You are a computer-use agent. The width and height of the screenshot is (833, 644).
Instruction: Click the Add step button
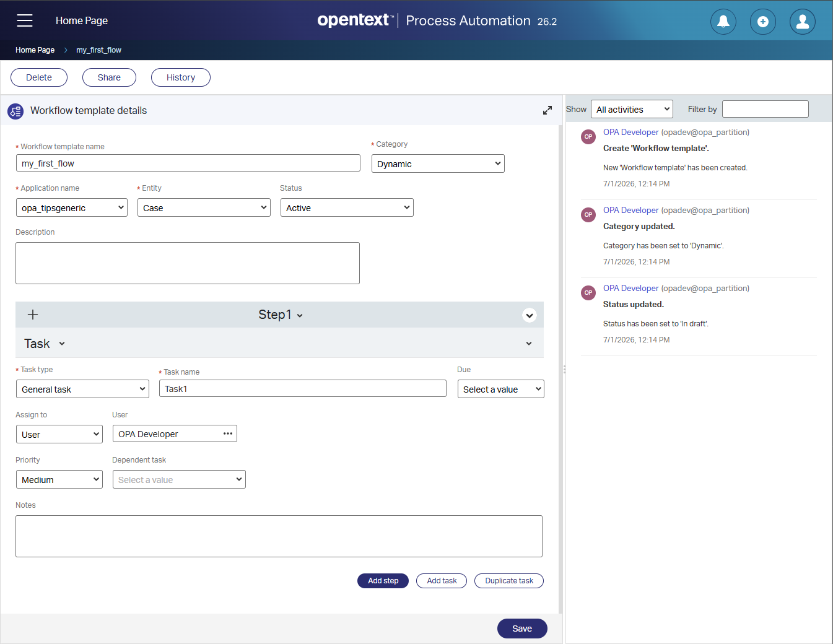point(383,581)
